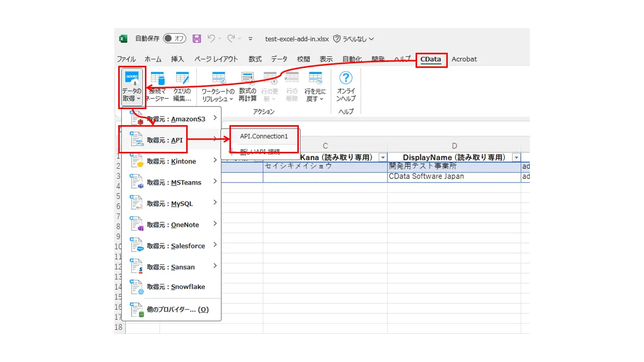
Task: Click the test-excel-add-in.xlsx file name
Action: click(297, 39)
